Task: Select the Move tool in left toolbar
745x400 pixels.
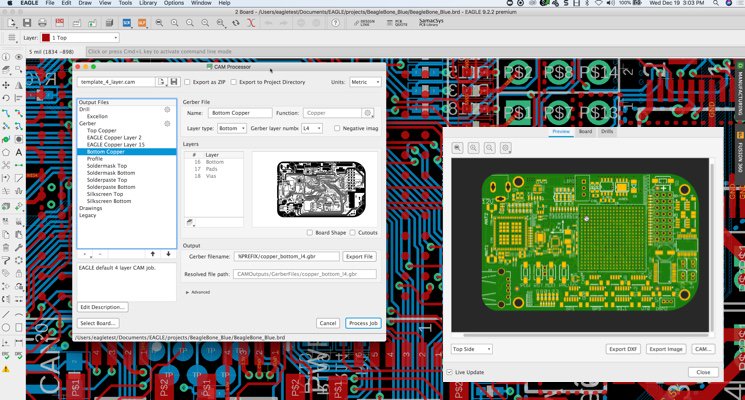Action: tap(6, 85)
